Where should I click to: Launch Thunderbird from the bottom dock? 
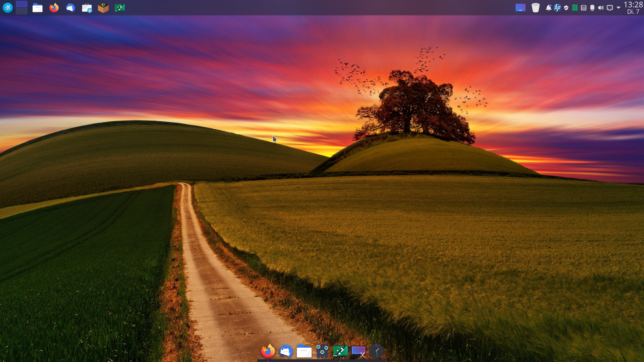click(x=286, y=351)
